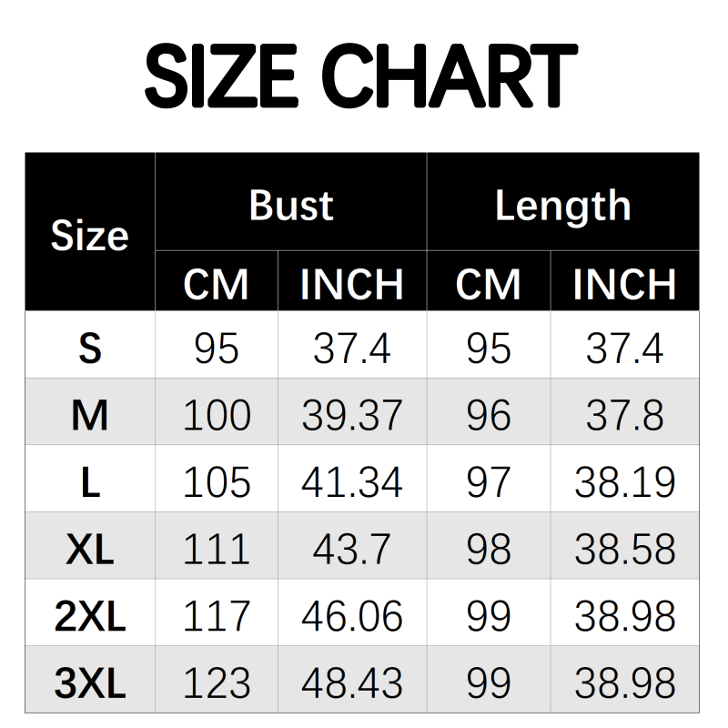Click the 98 length CM cell
Image resolution: width=728 pixels, height=728 pixels.
coord(489,550)
